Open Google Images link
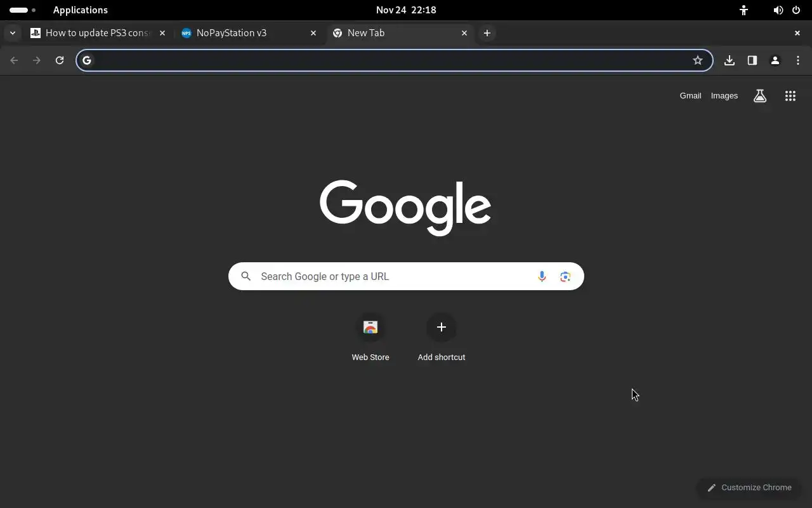Viewport: 812px width, 508px height. tap(724, 96)
